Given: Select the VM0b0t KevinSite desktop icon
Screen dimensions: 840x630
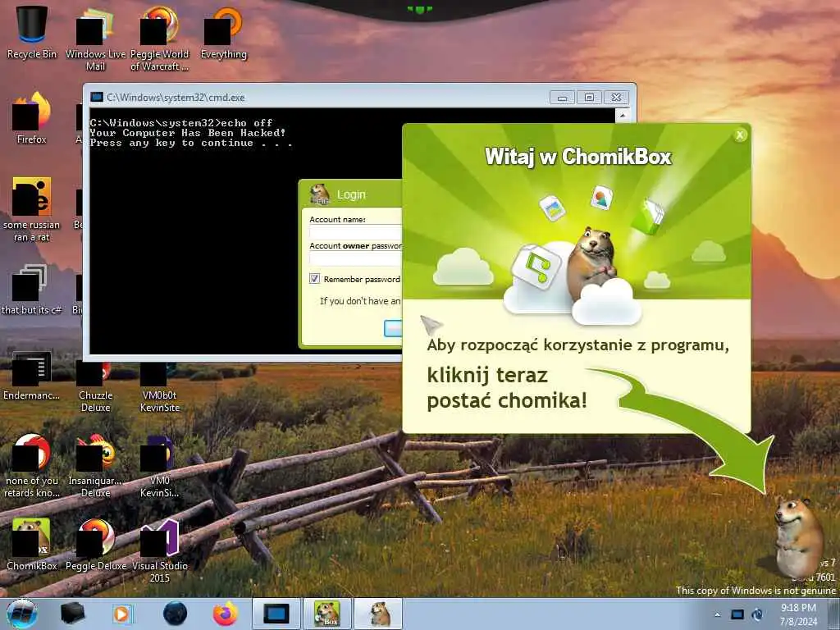Looking at the screenshot, I should coord(160,387).
